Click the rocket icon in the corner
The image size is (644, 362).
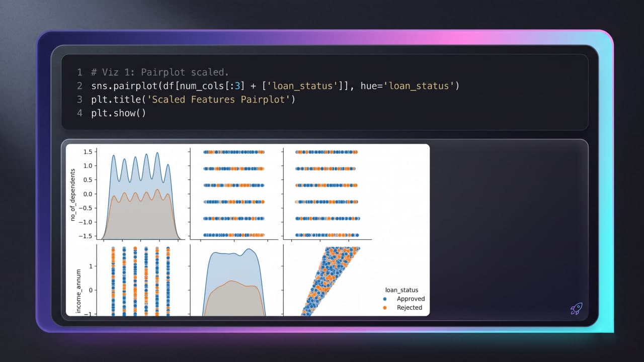coord(576,309)
